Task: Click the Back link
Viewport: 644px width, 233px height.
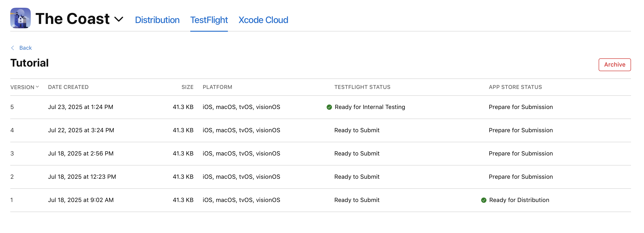Action: point(25,48)
